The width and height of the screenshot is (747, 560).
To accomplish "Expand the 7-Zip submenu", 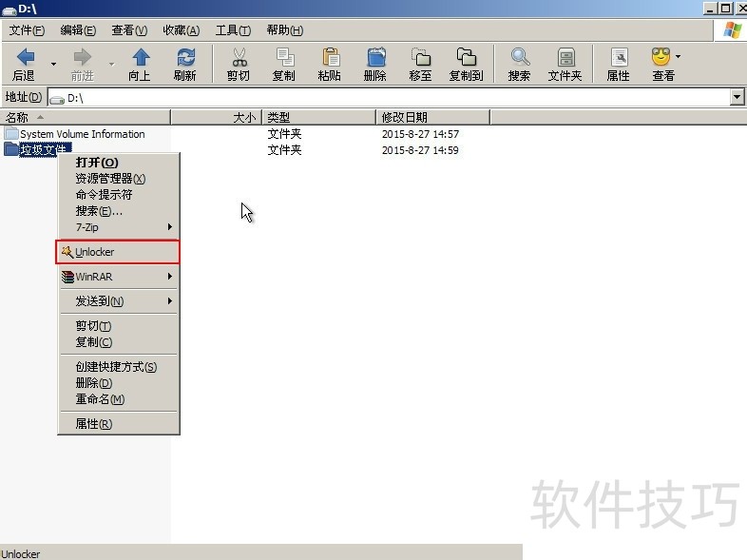I will 118,227.
